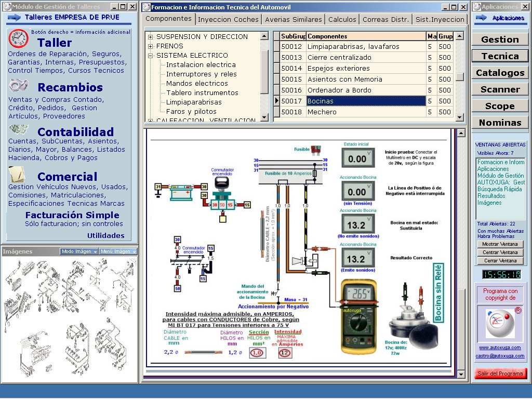Switch to the Inyeccion Coches tab

228,20
